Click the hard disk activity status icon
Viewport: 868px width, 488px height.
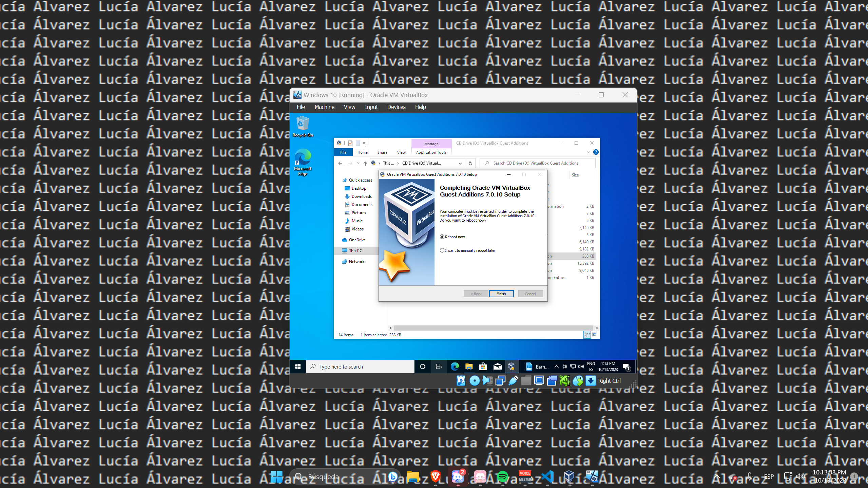pos(461,381)
